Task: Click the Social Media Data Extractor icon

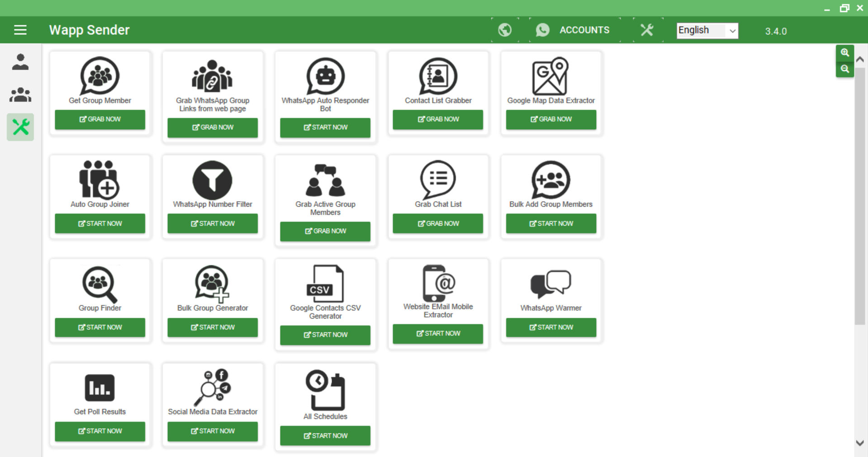Action: [x=212, y=387]
